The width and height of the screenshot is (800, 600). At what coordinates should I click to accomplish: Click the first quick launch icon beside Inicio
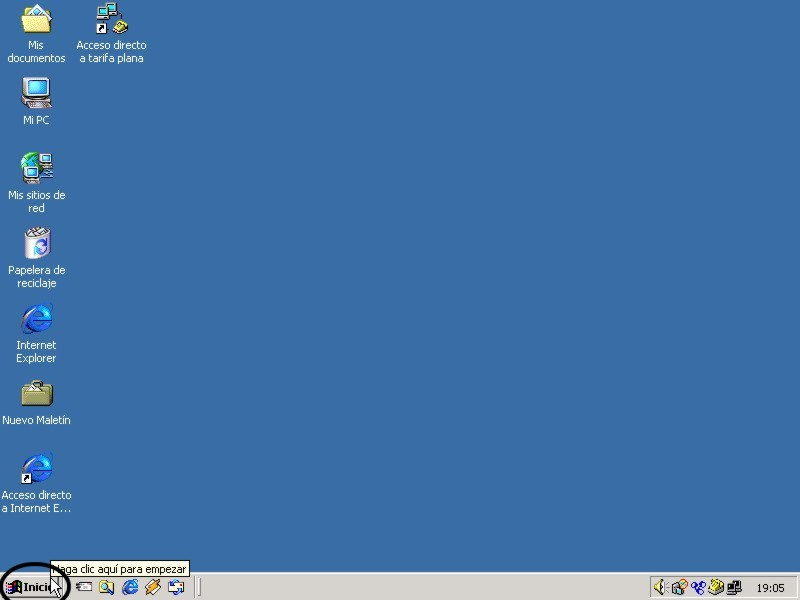click(84, 587)
